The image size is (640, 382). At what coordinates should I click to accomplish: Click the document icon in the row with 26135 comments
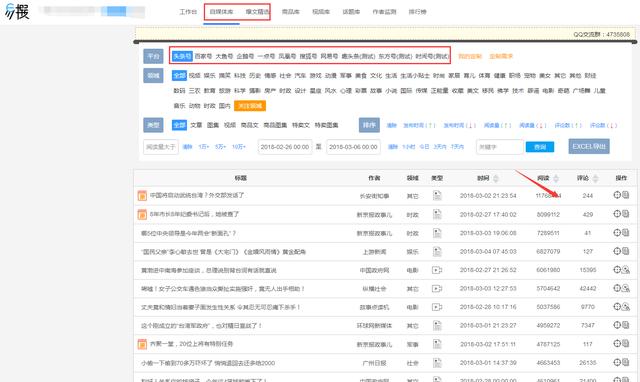point(626,362)
